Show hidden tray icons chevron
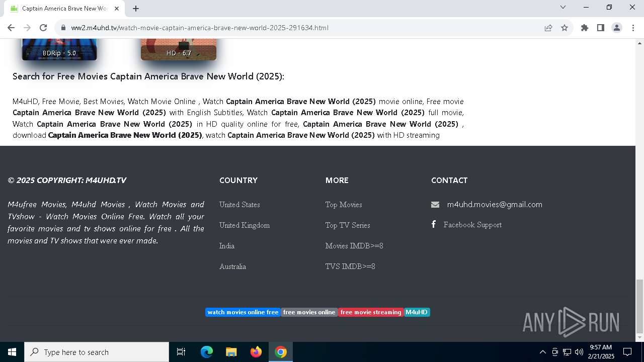This screenshot has width=644, height=362. pyautogui.click(x=542, y=352)
